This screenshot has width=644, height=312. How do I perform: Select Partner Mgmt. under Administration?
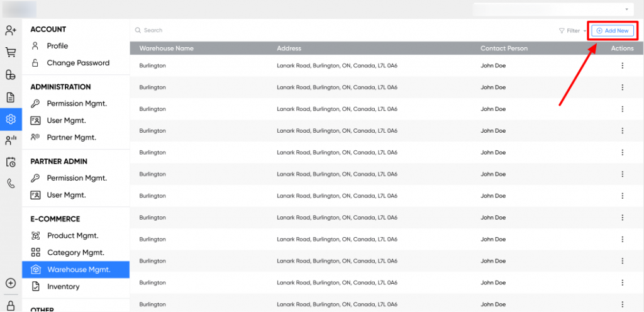71,137
